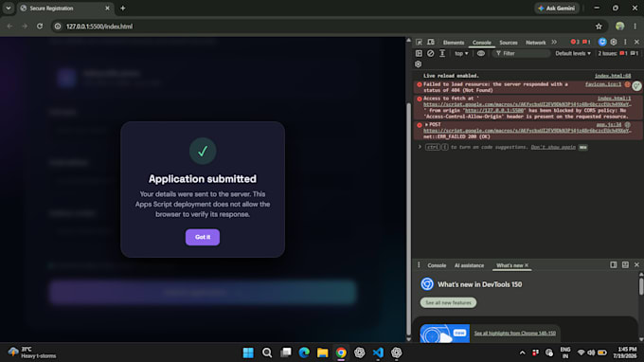The image size is (644, 362).
Task: Click "Don't show again" link
Action: [553, 147]
